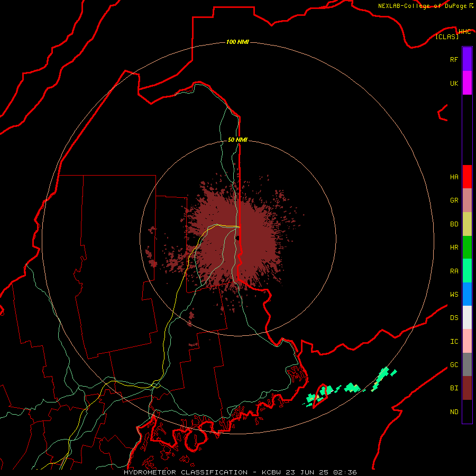
Task: Click the DS legend label
Action: [x=454, y=318]
